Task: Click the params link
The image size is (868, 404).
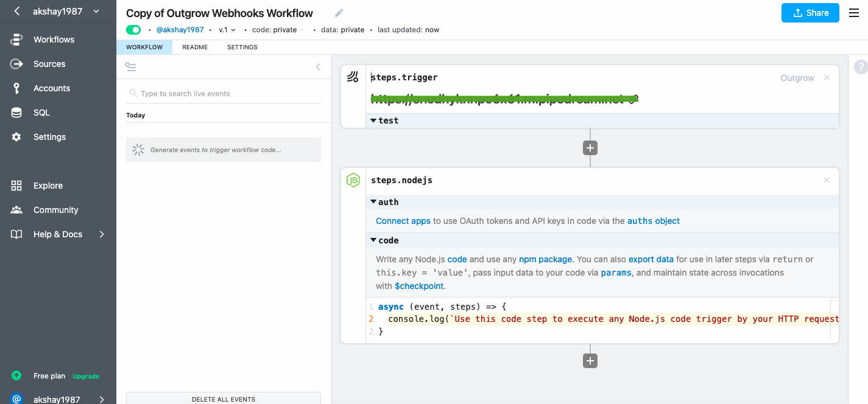Action: click(x=616, y=273)
